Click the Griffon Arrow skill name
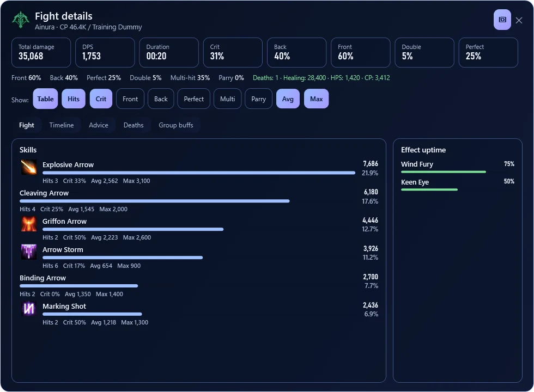The width and height of the screenshot is (534, 392). pyautogui.click(x=64, y=221)
